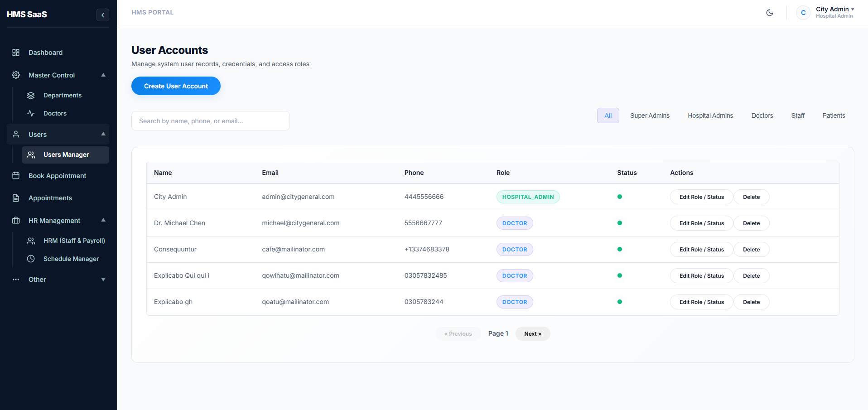The height and width of the screenshot is (410, 868).
Task: Click the Role column header
Action: (503, 173)
